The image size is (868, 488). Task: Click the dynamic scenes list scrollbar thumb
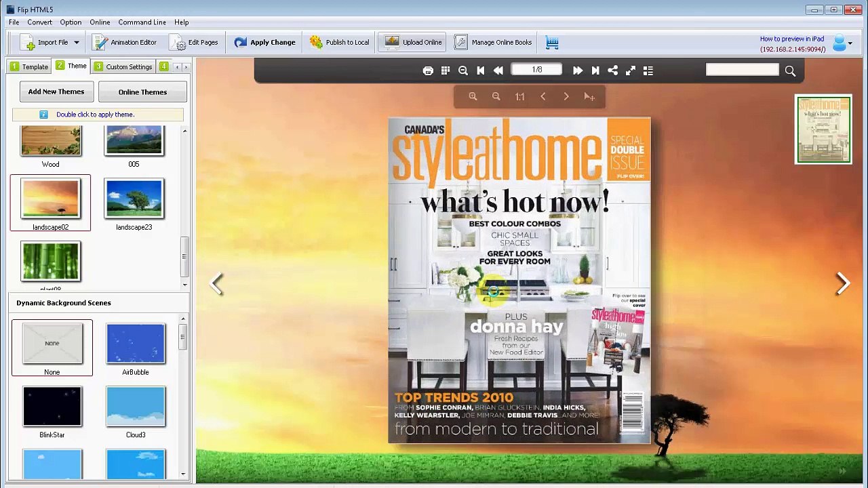183,337
